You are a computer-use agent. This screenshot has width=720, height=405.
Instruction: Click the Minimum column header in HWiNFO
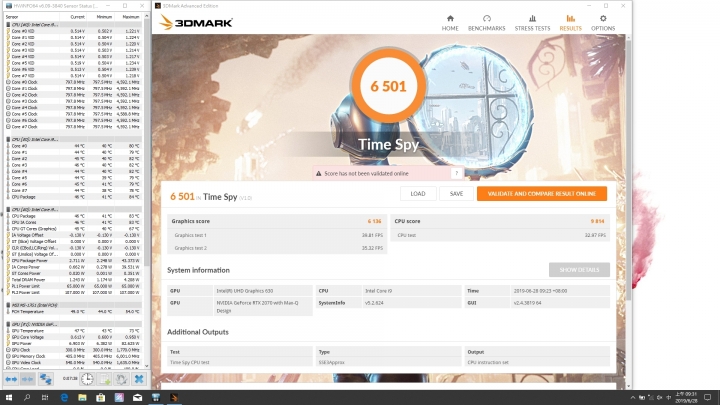click(104, 17)
